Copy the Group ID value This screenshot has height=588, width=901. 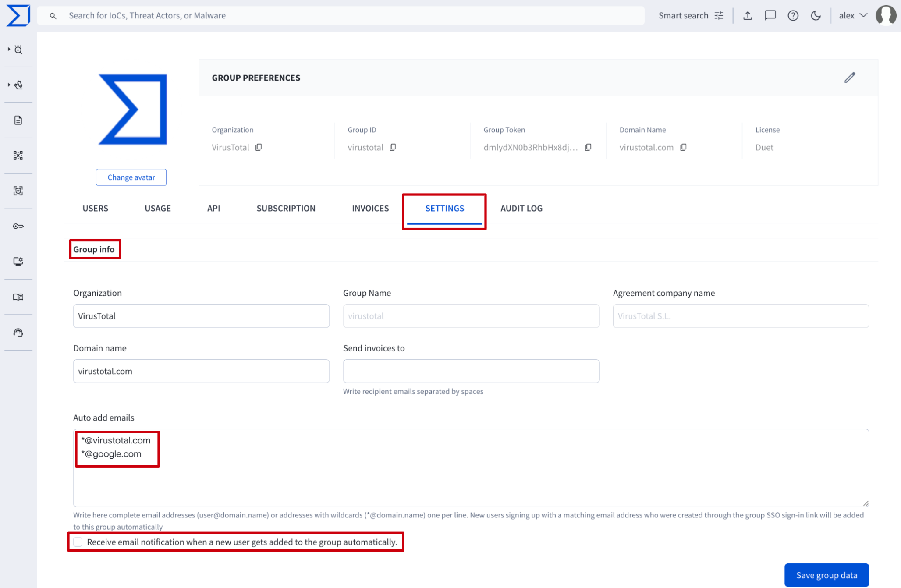(x=393, y=147)
